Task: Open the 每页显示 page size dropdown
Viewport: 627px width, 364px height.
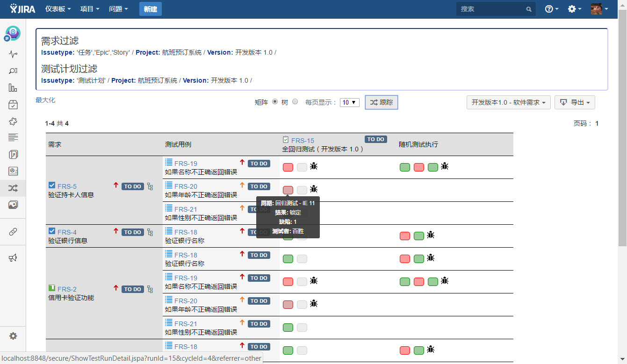Action: tap(349, 102)
